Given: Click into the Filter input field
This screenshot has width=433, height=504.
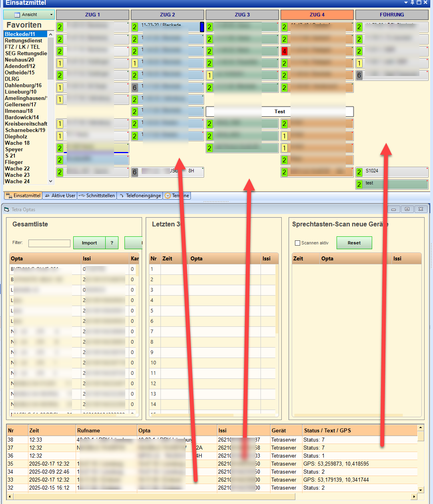Looking at the screenshot, I should point(49,243).
